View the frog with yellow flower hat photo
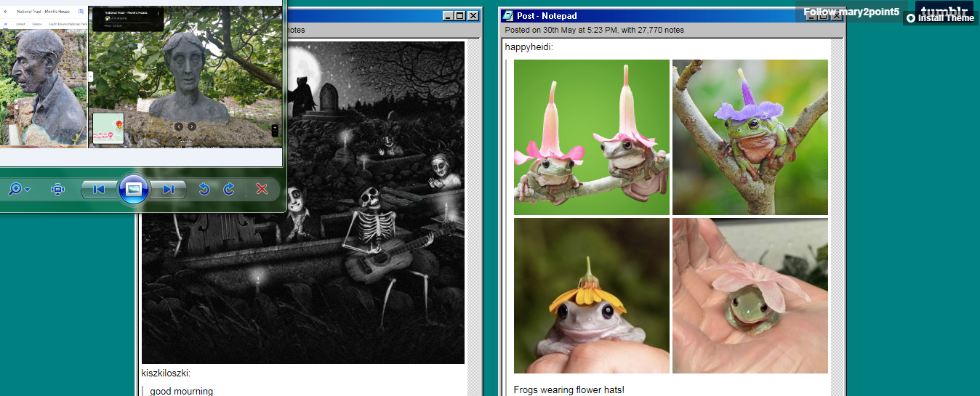This screenshot has height=396, width=980. coord(592,296)
